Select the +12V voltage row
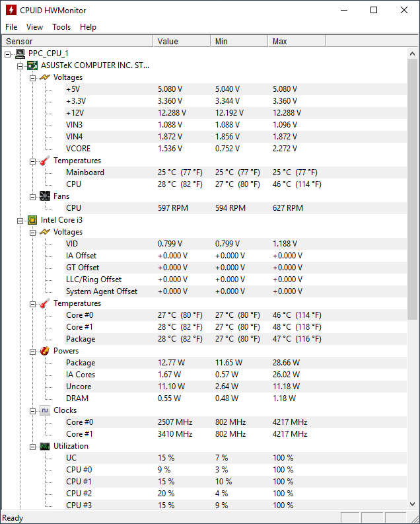 pyautogui.click(x=236, y=113)
